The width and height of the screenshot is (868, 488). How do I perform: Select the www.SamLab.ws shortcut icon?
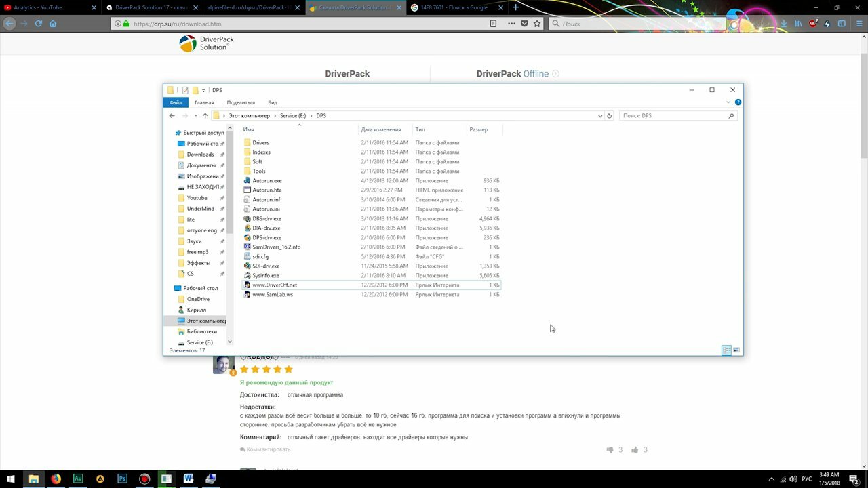[248, 295]
